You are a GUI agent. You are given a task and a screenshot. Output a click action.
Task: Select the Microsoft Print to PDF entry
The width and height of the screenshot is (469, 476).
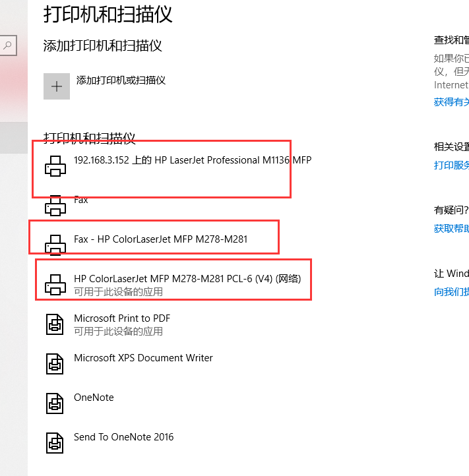click(122, 318)
